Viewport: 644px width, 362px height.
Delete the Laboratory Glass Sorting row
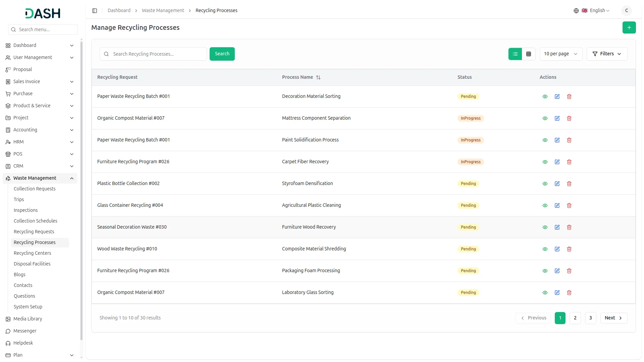click(x=569, y=293)
